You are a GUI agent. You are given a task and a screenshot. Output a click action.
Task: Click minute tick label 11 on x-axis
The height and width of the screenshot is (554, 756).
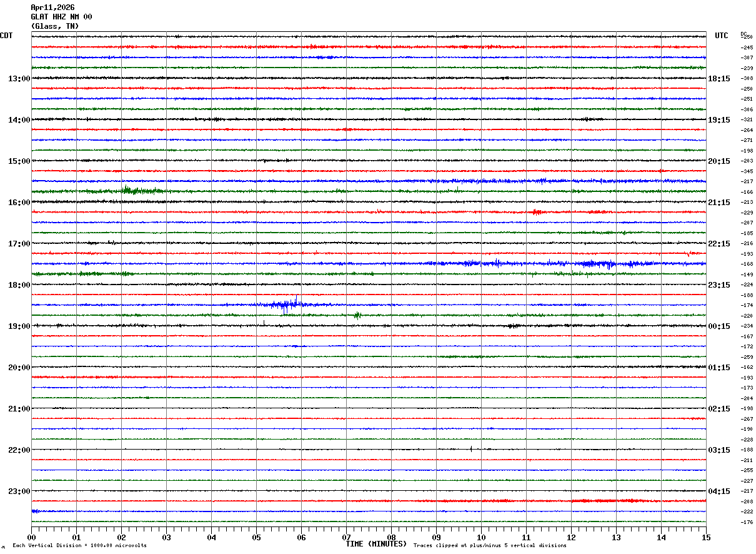526,538
